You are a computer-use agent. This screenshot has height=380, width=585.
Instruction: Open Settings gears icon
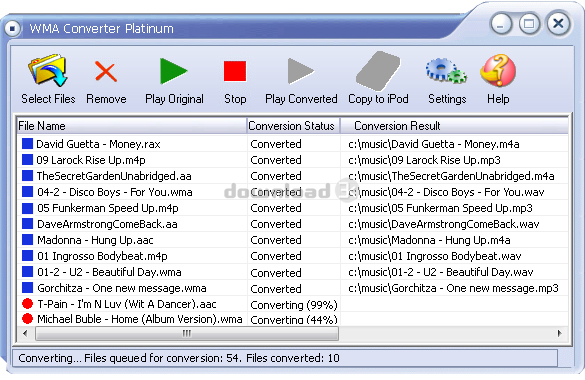pos(446,70)
